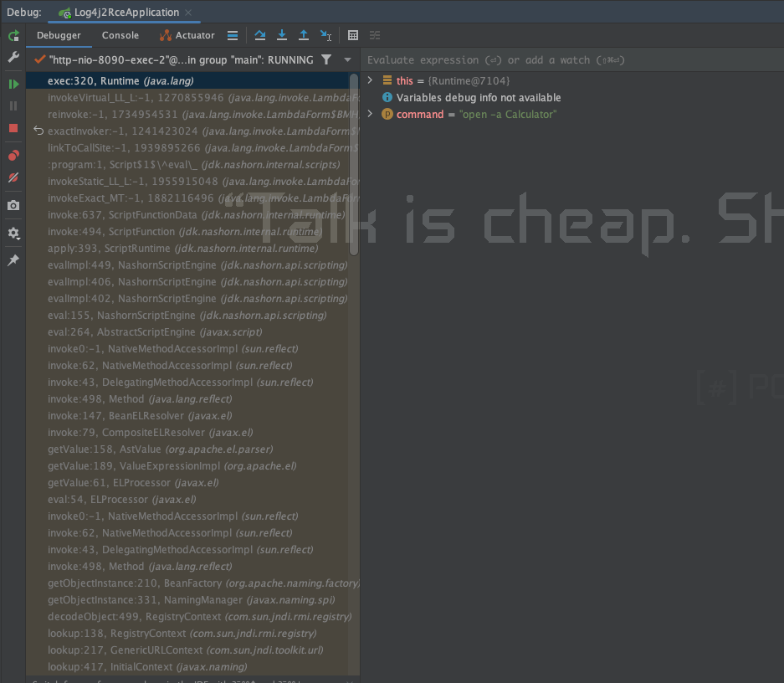The height and width of the screenshot is (683, 784).
Task: Step out of the current method
Action: [304, 35]
